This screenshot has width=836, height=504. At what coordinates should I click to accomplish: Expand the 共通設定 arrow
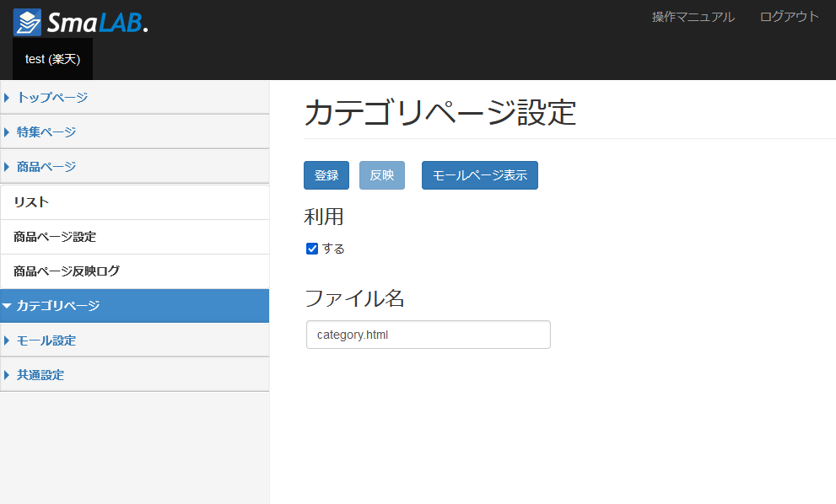pyautogui.click(x=7, y=375)
